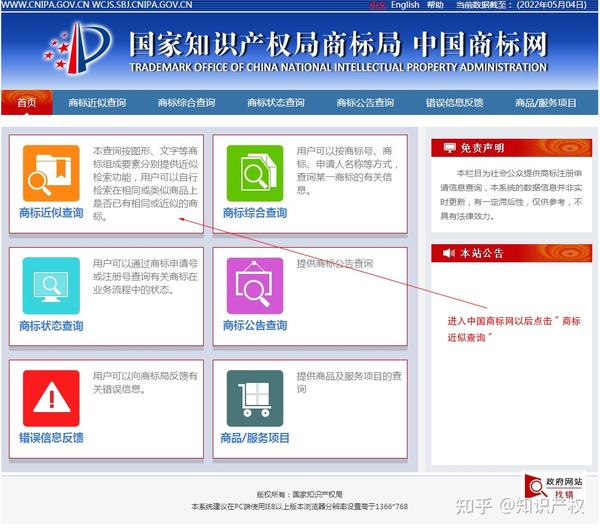Click the blue 商标公告查询 card title link

click(255, 326)
